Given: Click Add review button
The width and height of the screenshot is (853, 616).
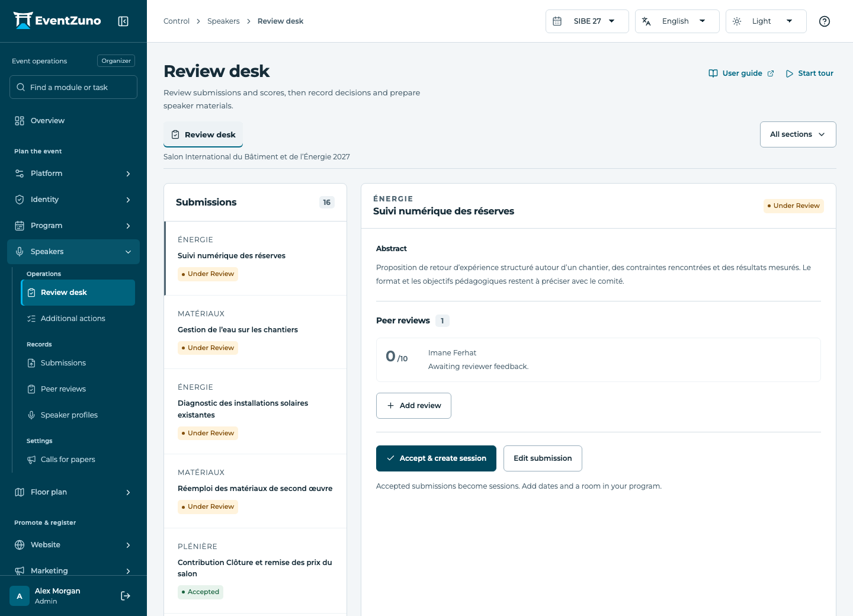Looking at the screenshot, I should tap(413, 406).
